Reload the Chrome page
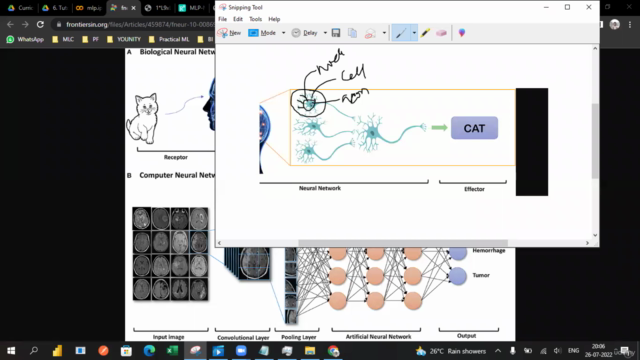The width and height of the screenshot is (640, 360). pyautogui.click(x=40, y=24)
